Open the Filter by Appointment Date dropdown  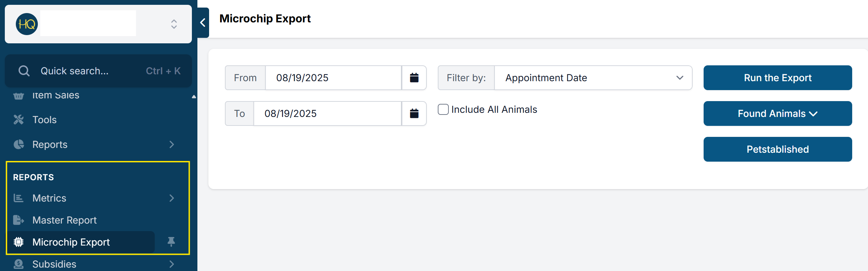click(593, 78)
